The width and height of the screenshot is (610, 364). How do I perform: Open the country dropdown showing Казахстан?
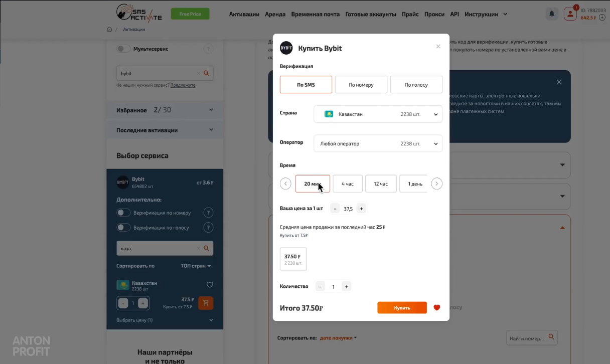(x=378, y=114)
